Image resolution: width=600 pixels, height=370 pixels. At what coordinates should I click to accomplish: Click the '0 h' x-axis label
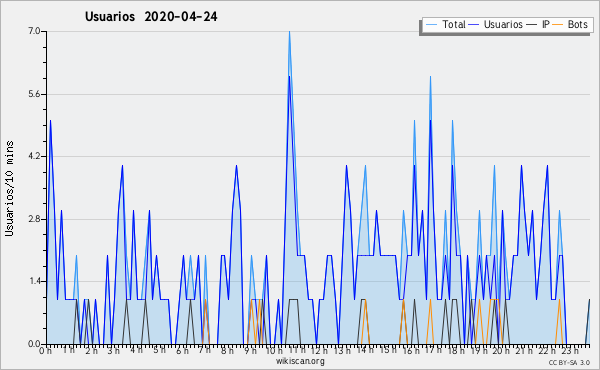46,351
